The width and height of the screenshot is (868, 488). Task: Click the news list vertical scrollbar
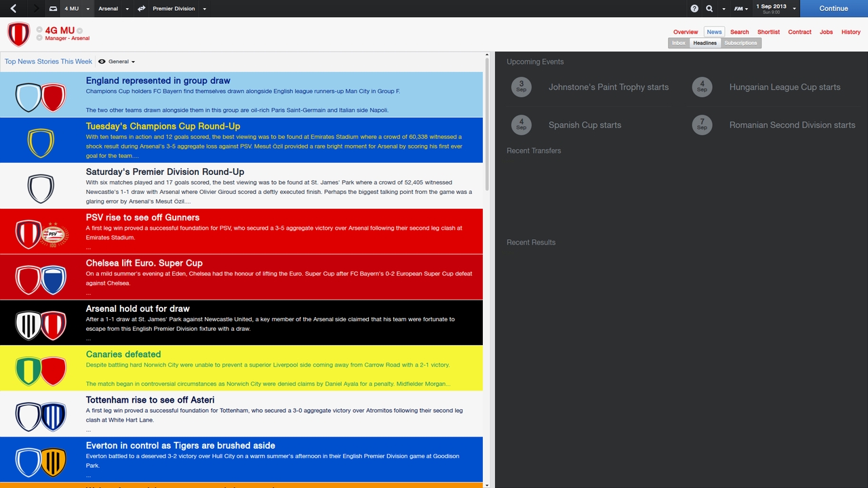pos(487,122)
